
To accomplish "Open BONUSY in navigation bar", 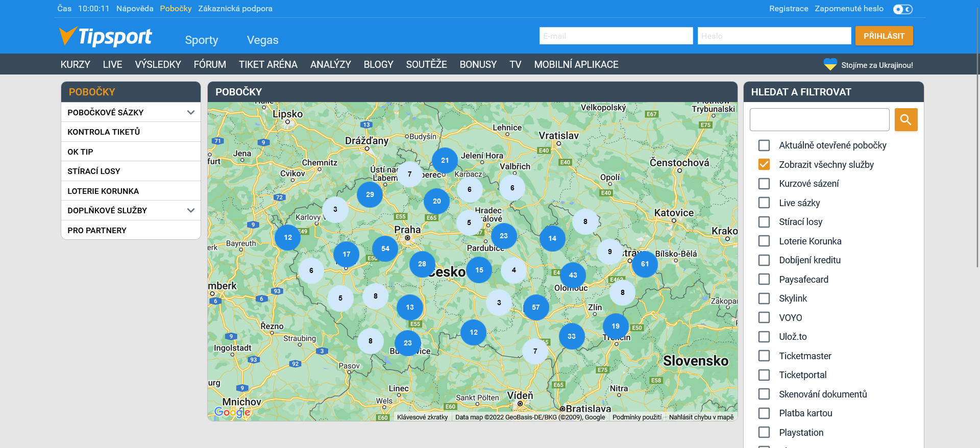I will [x=478, y=64].
